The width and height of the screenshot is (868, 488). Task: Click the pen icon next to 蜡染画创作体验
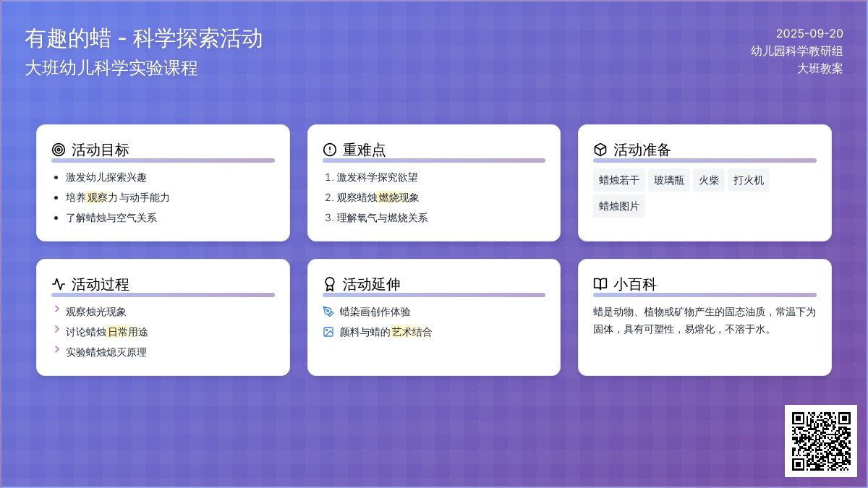(x=328, y=312)
